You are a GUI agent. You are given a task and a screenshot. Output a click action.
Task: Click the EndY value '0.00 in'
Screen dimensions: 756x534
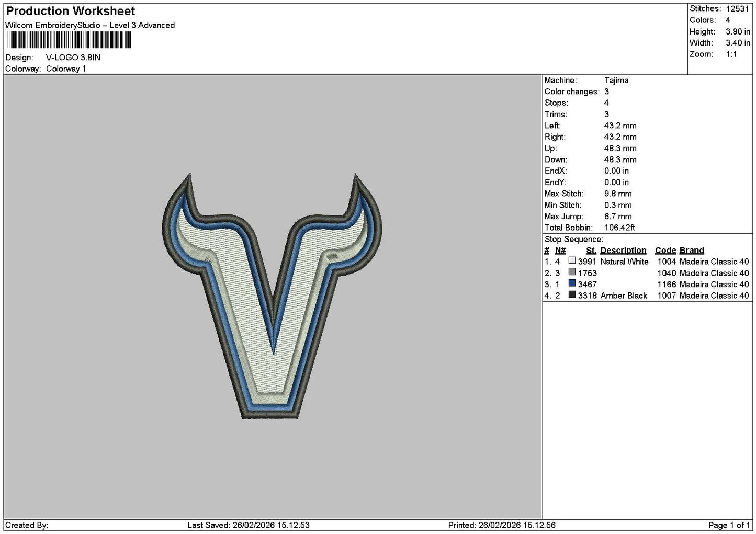click(x=617, y=183)
